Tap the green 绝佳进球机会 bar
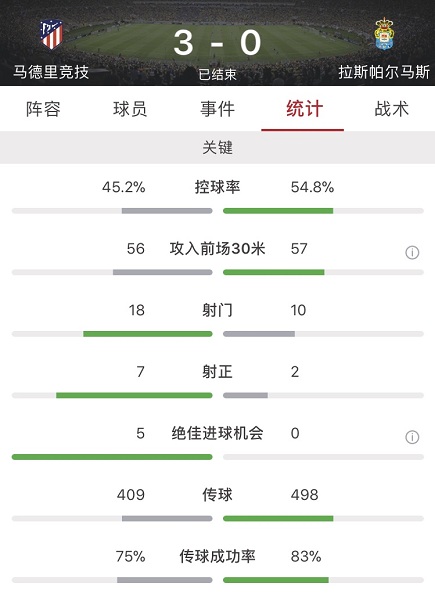This screenshot has width=435, height=594. (112, 457)
